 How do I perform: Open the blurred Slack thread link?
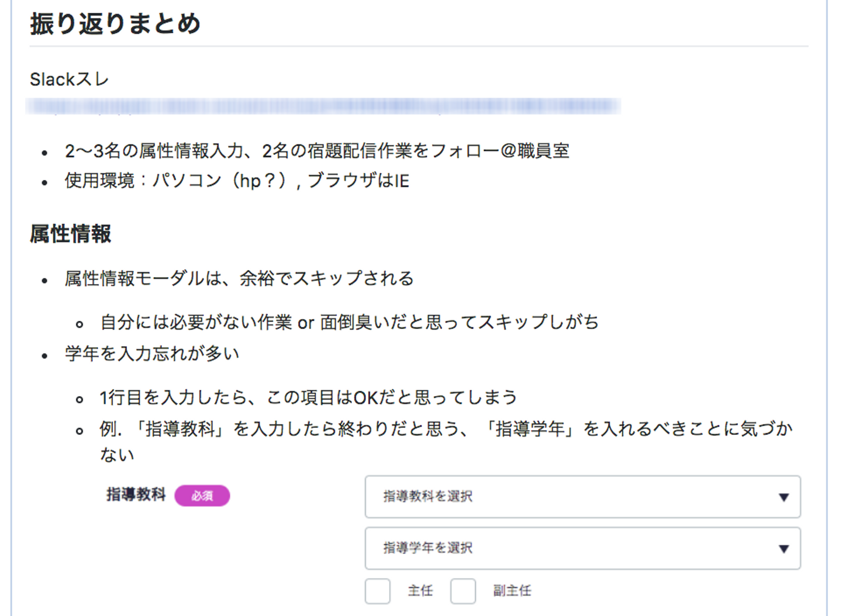[x=323, y=106]
